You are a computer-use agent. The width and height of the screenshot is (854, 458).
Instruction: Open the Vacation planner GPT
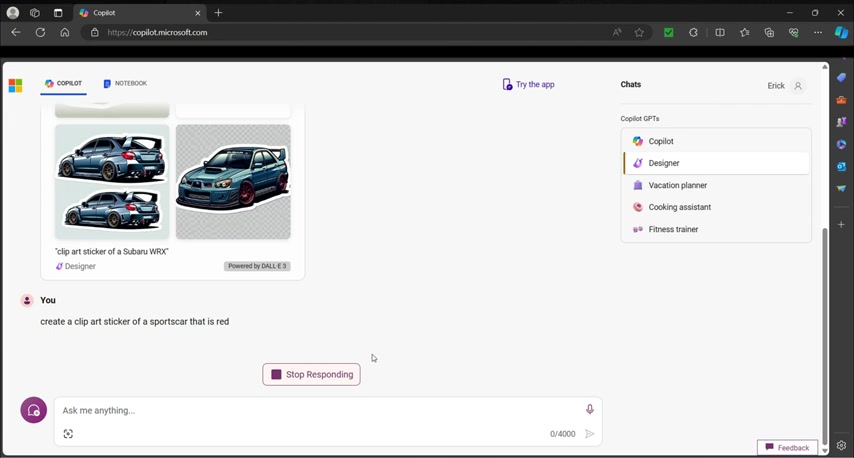[x=716, y=185]
